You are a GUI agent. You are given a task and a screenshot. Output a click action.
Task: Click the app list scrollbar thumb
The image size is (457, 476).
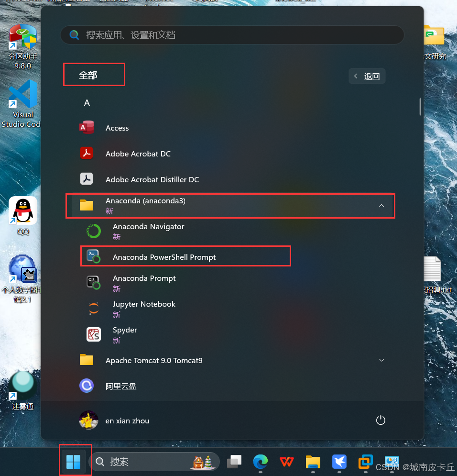click(x=420, y=107)
